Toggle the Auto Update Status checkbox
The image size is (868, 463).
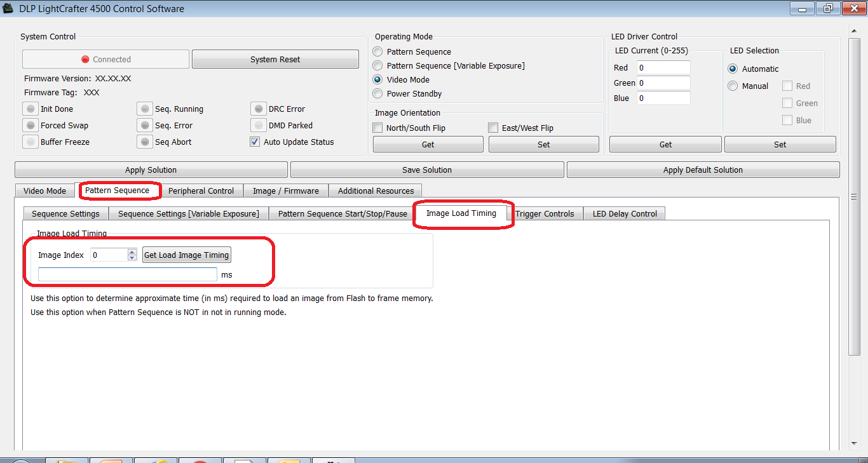pos(255,142)
